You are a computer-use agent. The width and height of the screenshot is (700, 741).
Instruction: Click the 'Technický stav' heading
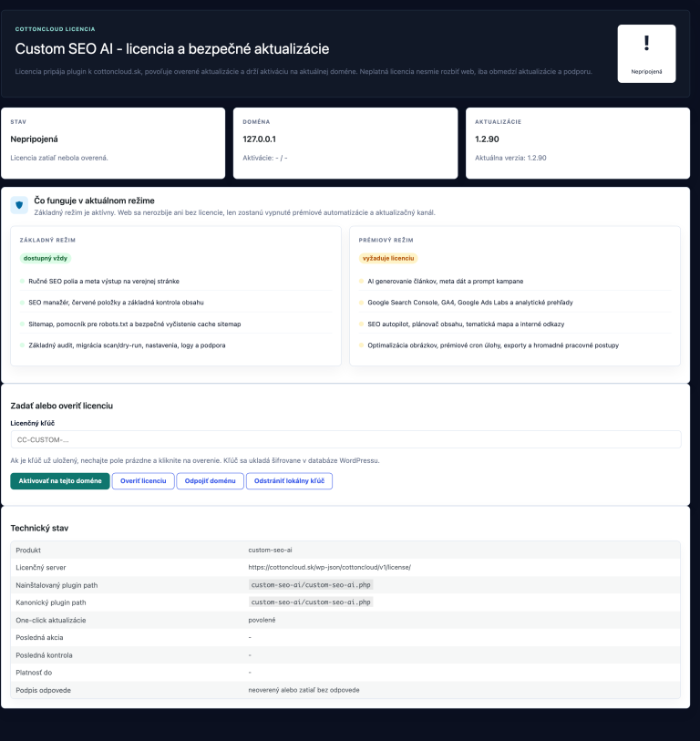[x=39, y=529]
